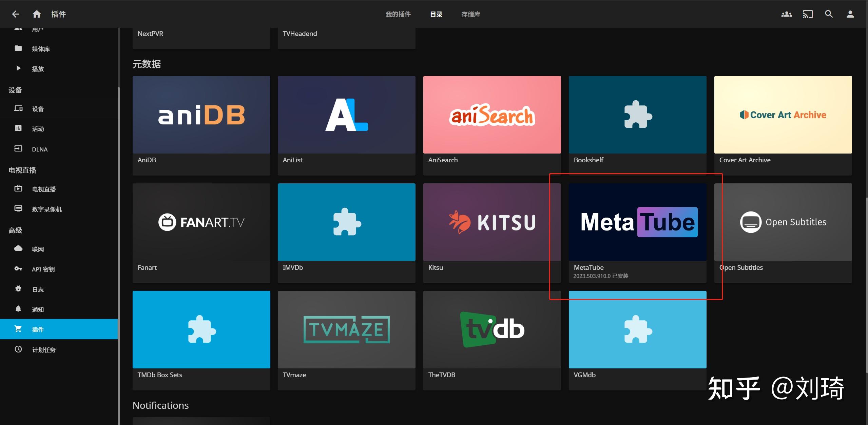Open 通知 notifications in sidebar
Screen dimensions: 868x425
click(38, 309)
